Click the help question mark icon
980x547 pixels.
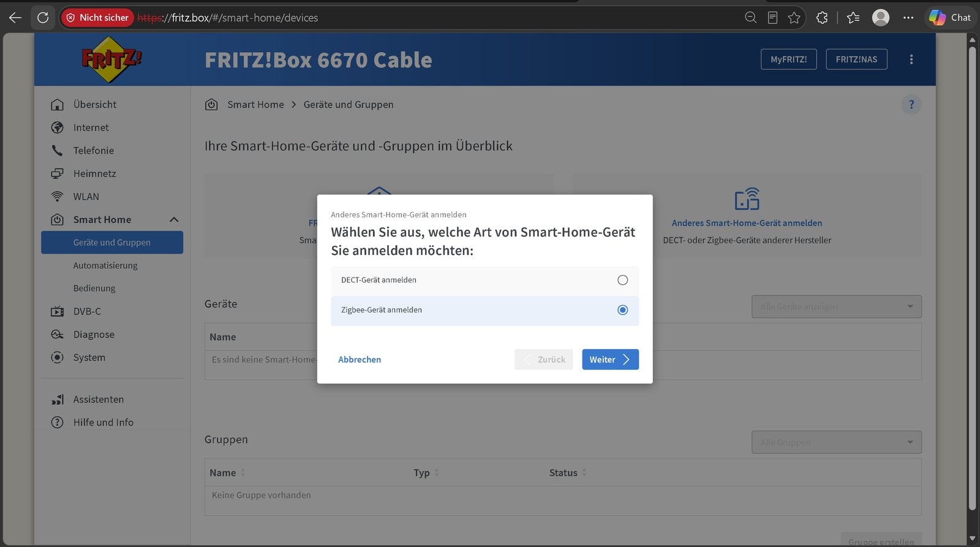click(x=911, y=105)
